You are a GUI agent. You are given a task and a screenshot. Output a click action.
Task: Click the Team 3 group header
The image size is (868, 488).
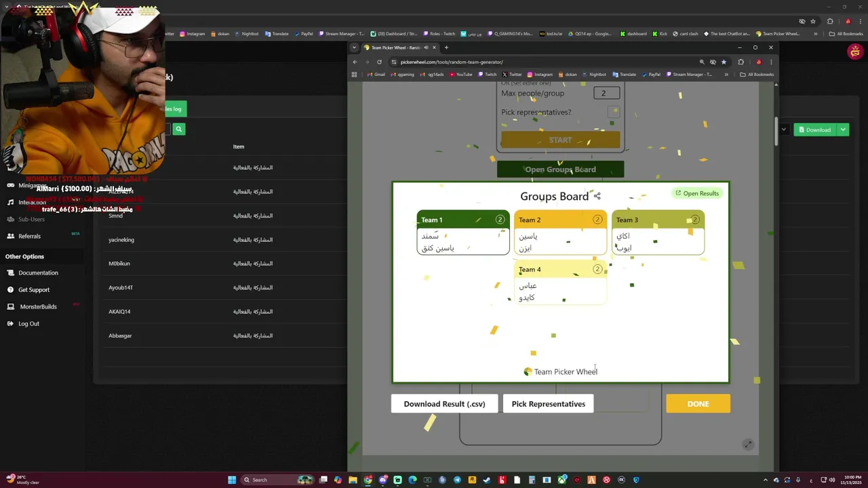[658, 220]
